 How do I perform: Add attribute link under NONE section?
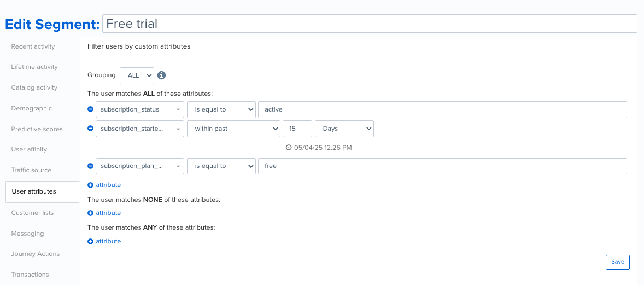click(108, 213)
